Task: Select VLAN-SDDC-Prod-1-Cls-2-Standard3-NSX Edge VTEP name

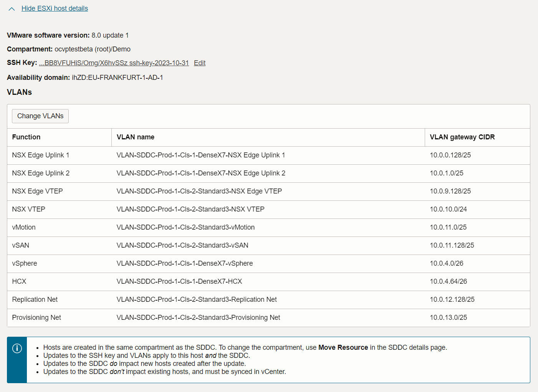Action: click(199, 191)
